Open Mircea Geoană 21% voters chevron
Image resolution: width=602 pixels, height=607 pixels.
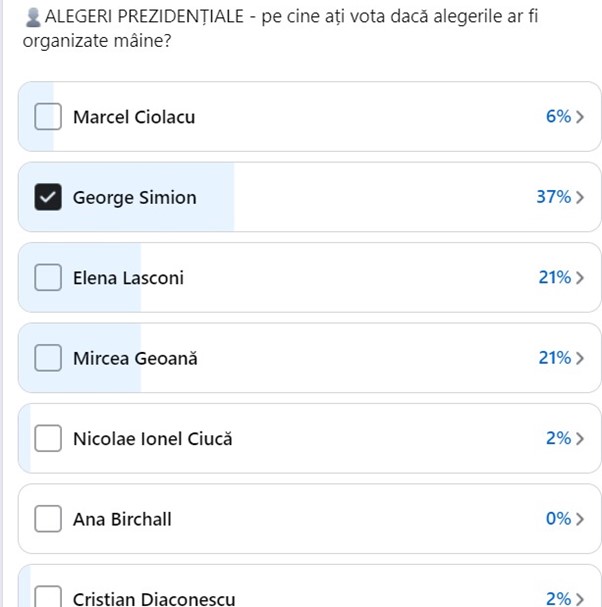pos(580,358)
